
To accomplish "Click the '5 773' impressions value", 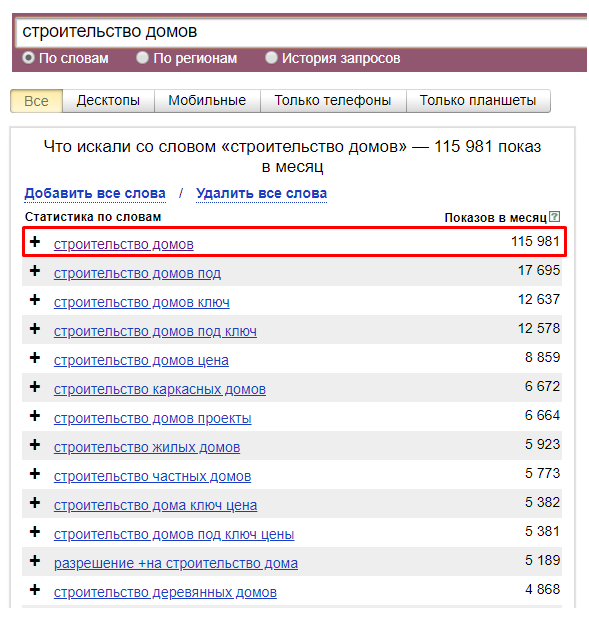I will coord(542,473).
